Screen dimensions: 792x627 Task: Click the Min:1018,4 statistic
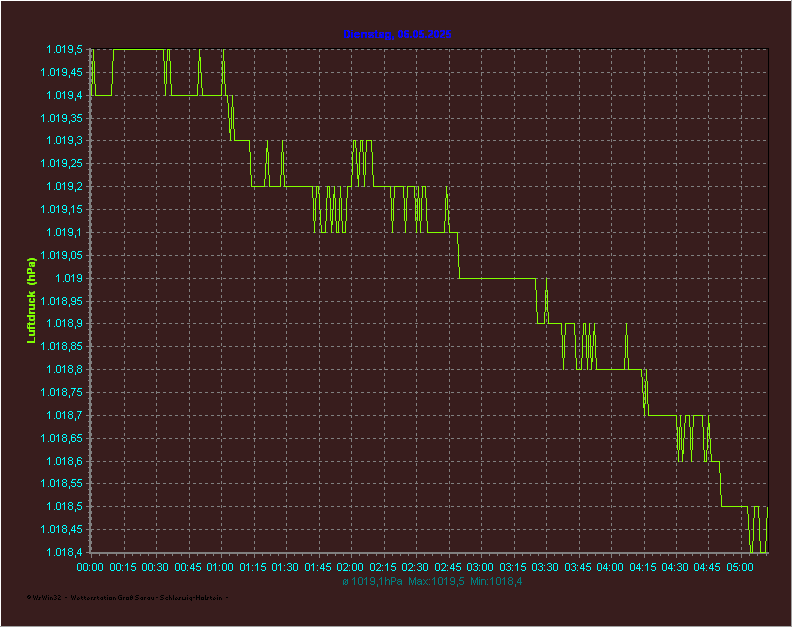coord(496,582)
